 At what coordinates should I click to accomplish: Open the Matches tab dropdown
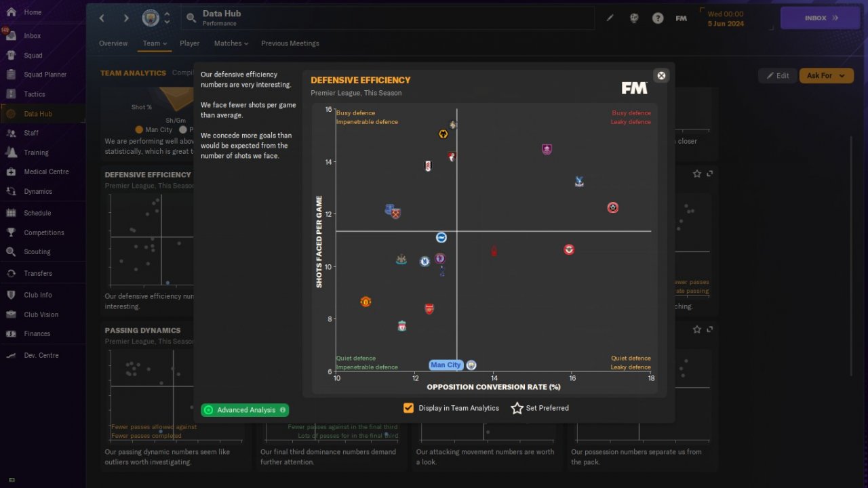coord(231,43)
